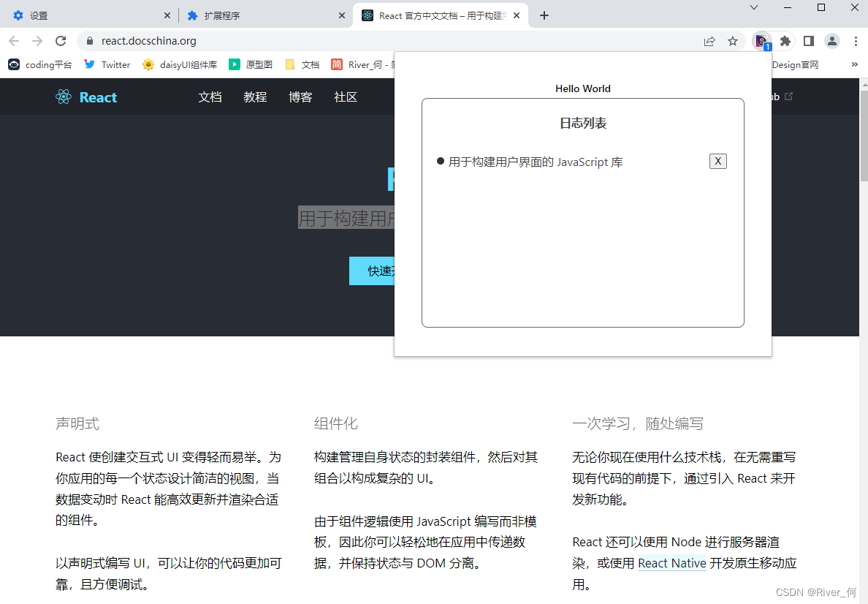Image resolution: width=868 pixels, height=604 pixels.
Task: Bookmark this page with the star icon
Action: tap(733, 41)
